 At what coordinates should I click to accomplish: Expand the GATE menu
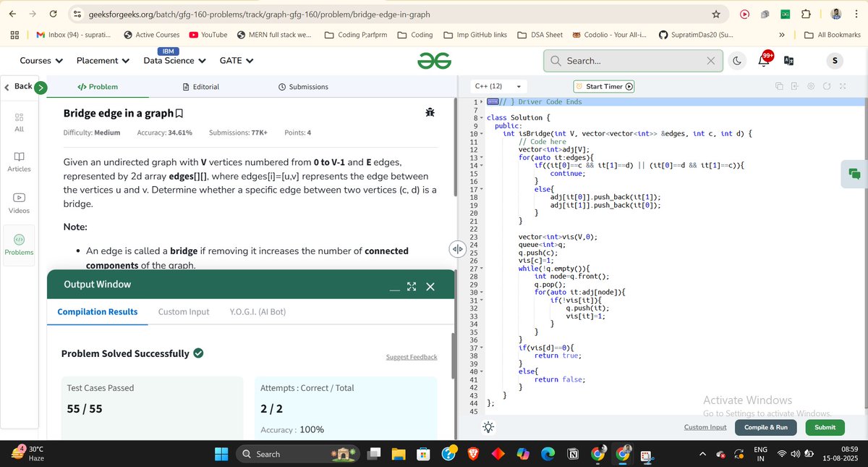(x=237, y=61)
